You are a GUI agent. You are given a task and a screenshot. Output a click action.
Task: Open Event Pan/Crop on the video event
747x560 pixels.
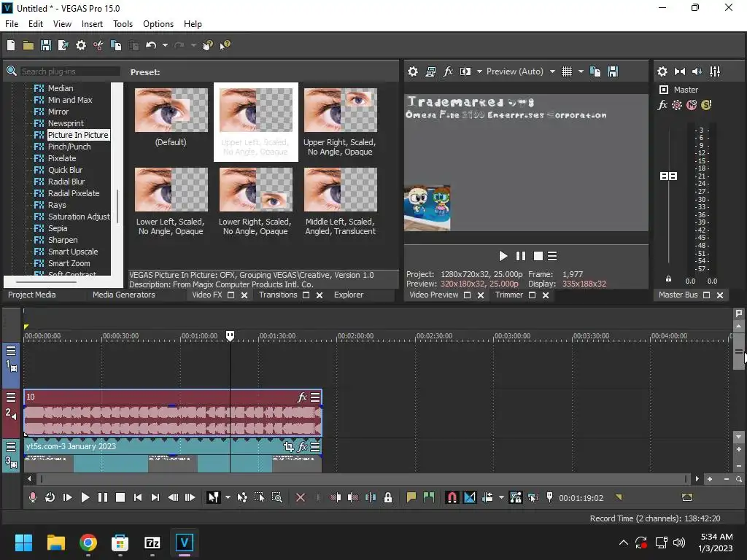tap(288, 447)
